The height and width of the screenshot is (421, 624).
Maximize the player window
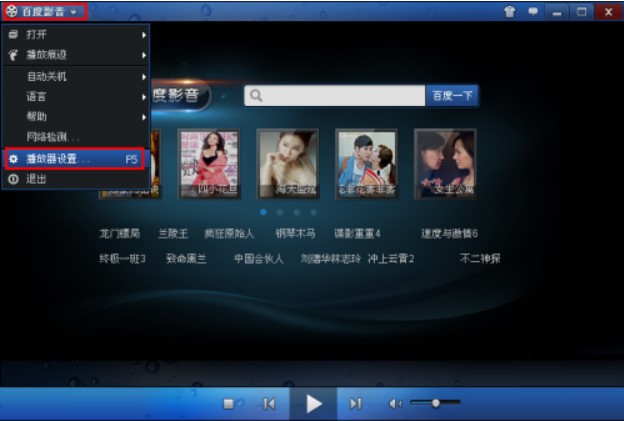click(x=581, y=12)
